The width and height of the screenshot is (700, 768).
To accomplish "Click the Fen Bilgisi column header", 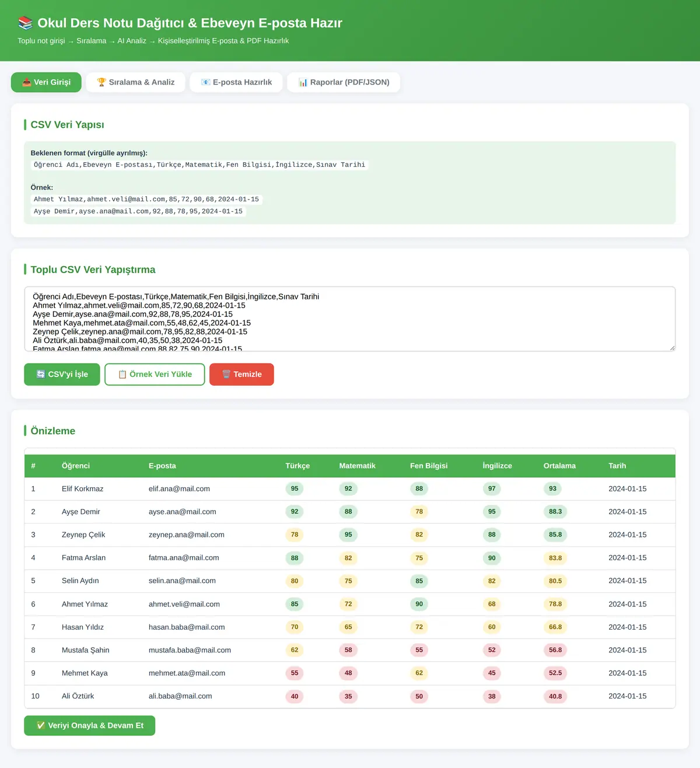I will click(x=429, y=466).
